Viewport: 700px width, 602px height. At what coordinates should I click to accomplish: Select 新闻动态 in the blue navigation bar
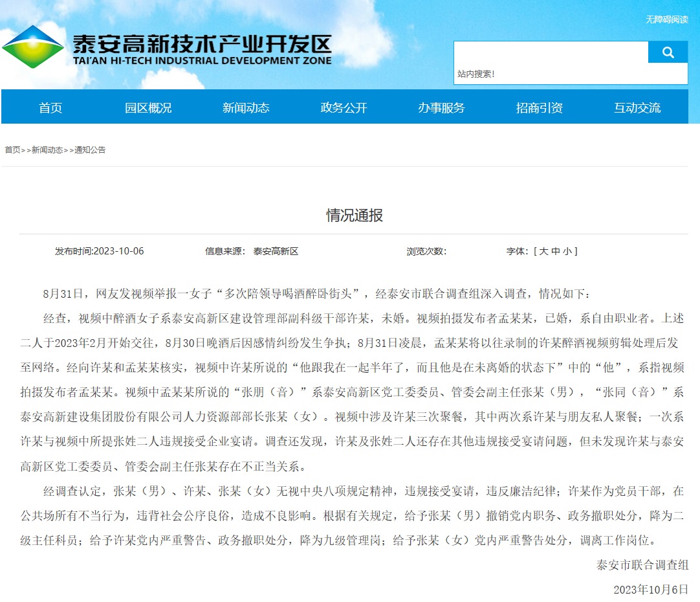246,107
